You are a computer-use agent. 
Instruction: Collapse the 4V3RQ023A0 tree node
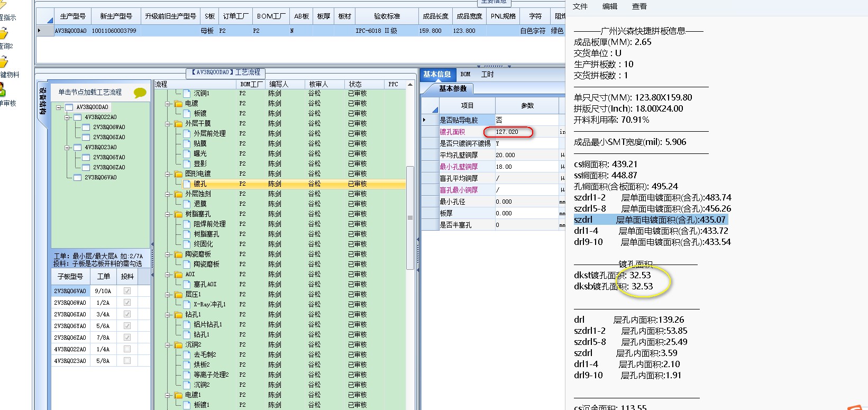point(67,147)
